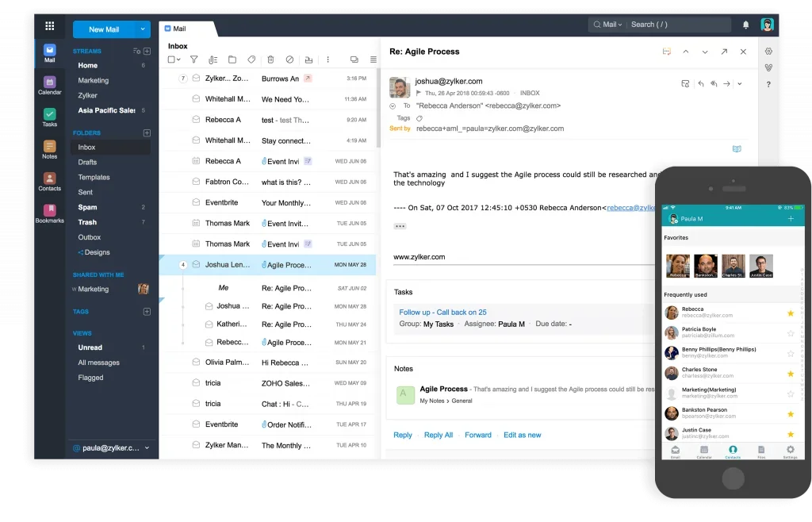Open the 'Follow up - Call back on 25' task

442,312
